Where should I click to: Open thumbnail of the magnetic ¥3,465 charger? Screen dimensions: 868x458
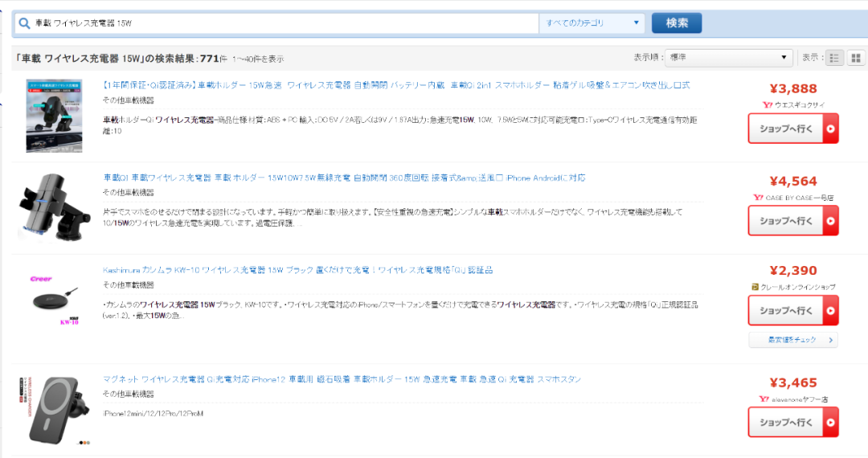[55, 410]
